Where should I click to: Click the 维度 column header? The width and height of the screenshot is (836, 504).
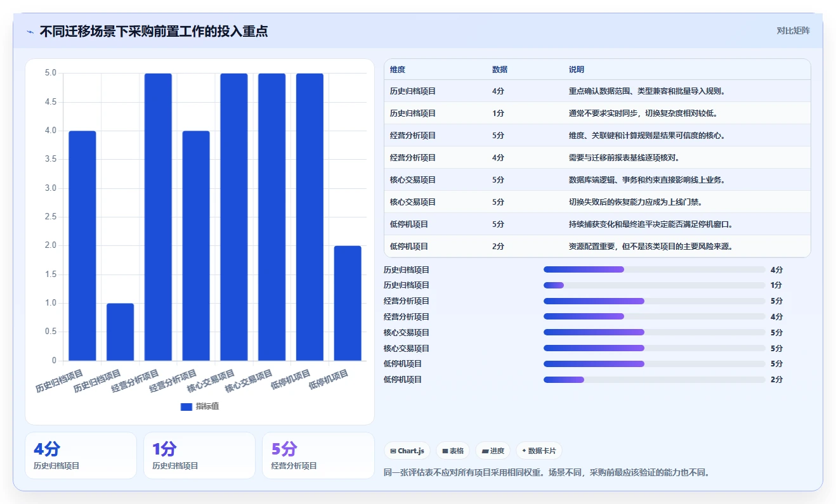(398, 70)
